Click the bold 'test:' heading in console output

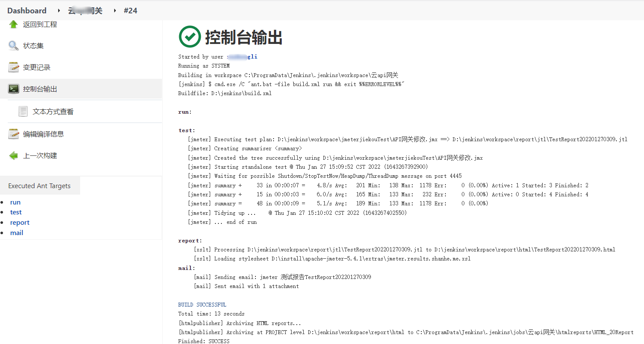click(x=187, y=130)
